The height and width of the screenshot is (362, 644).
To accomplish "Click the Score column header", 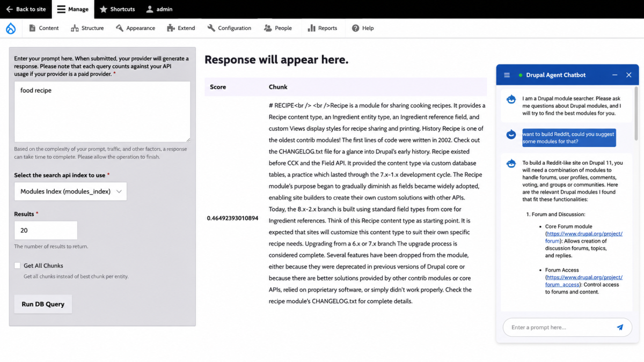I will point(218,87).
